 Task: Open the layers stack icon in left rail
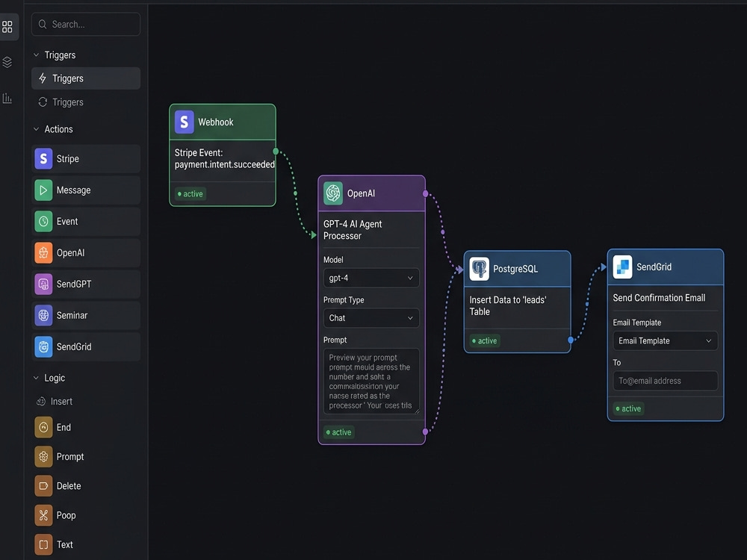[x=7, y=62]
